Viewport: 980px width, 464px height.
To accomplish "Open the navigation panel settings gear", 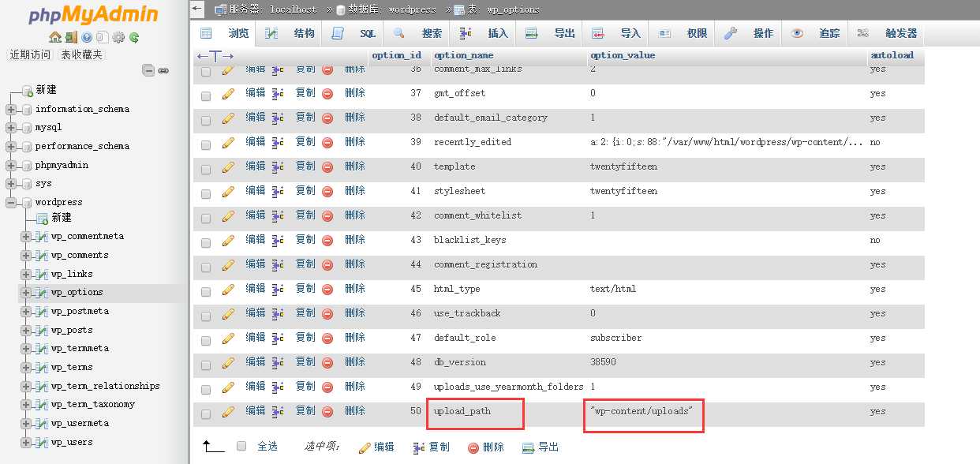I will (x=118, y=37).
